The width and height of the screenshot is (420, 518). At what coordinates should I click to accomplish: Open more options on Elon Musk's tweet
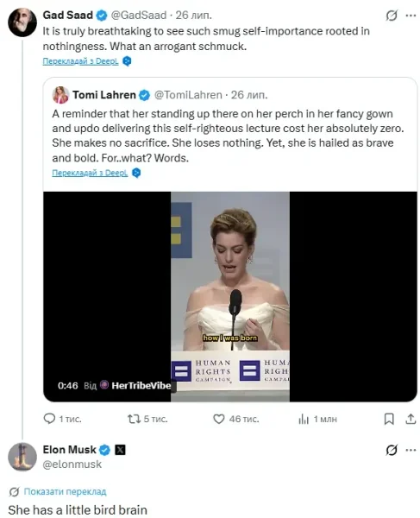[x=411, y=450]
